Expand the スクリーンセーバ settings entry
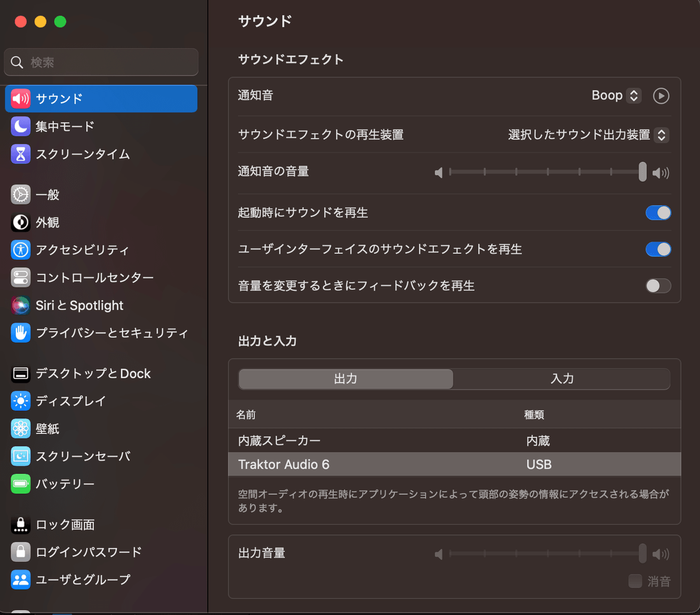Screen dimensions: 700x615 tap(19, 456)
